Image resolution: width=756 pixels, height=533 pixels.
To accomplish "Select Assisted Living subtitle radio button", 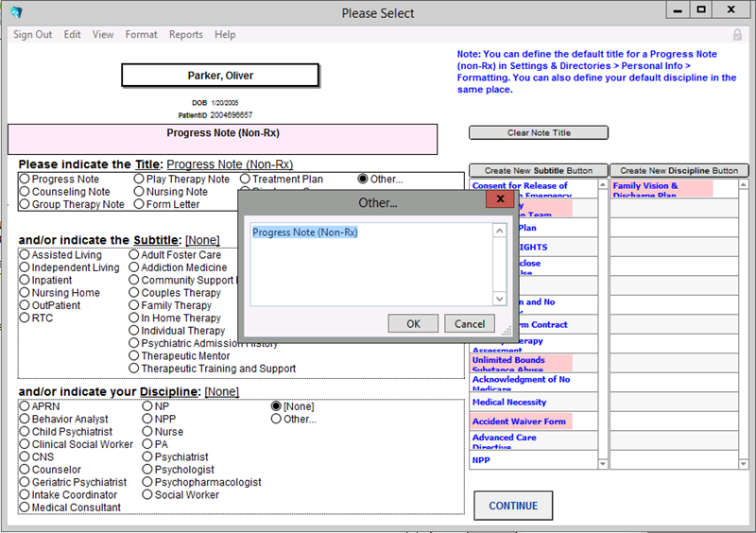I will tap(25, 255).
